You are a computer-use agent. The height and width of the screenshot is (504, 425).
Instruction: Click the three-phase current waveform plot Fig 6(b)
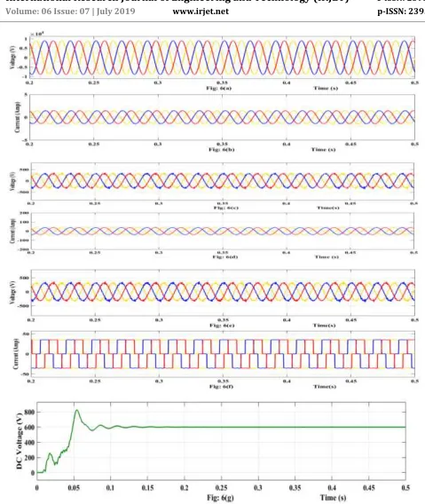pyautogui.click(x=222, y=117)
